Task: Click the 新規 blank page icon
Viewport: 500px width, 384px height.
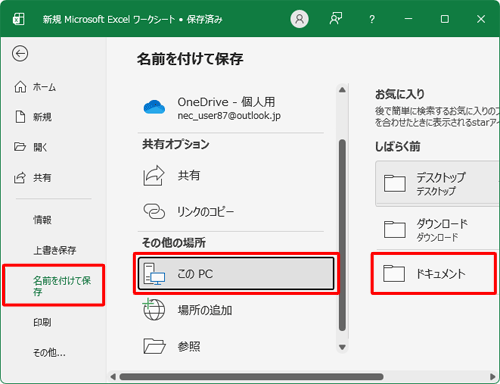Action: pos(20,117)
